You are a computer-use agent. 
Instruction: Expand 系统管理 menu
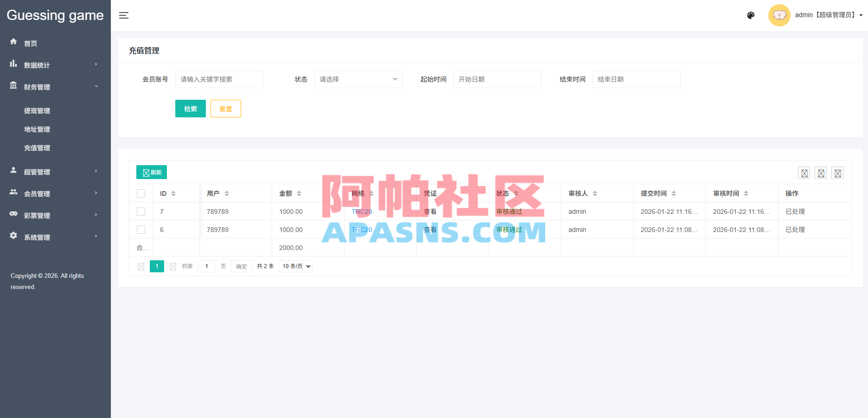click(x=55, y=237)
